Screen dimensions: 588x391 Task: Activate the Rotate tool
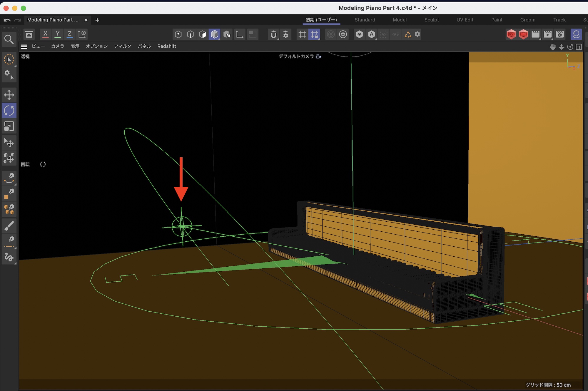click(x=9, y=111)
